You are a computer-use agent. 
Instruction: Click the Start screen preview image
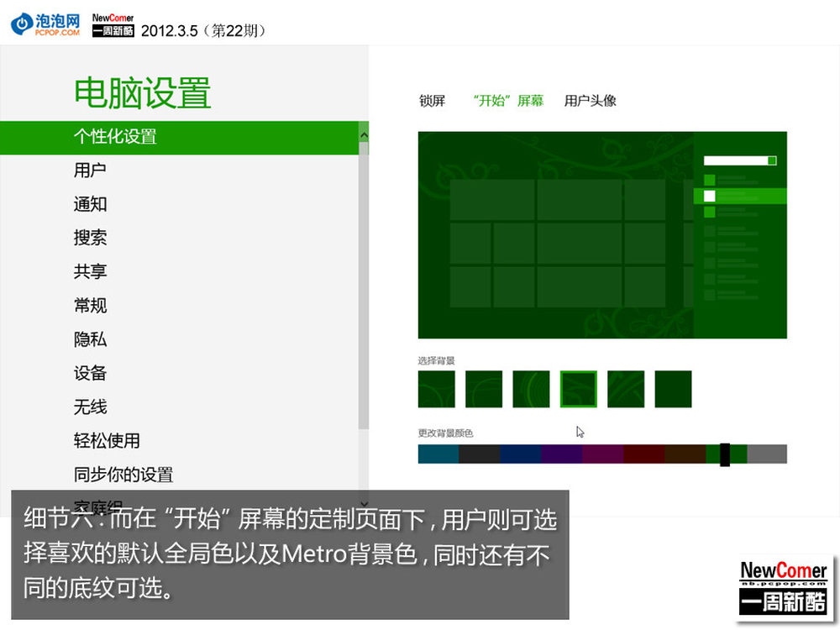click(602, 235)
